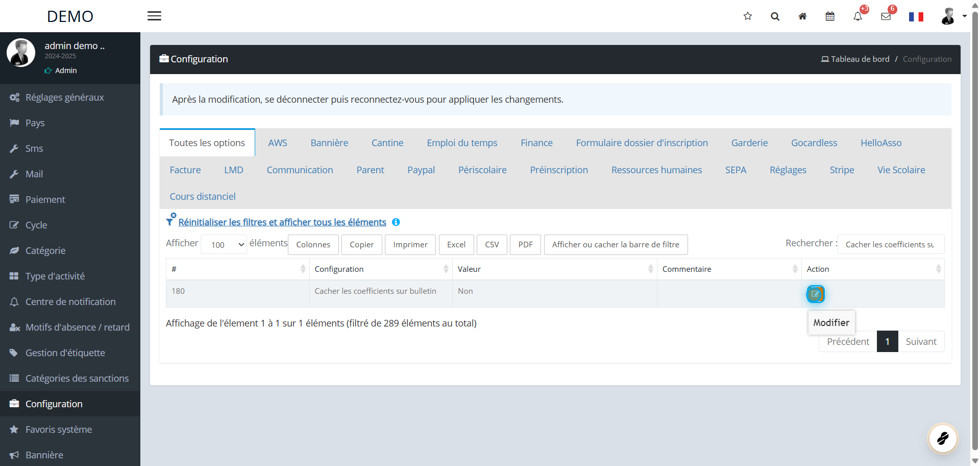Open messages envelope icon

pos(886,16)
